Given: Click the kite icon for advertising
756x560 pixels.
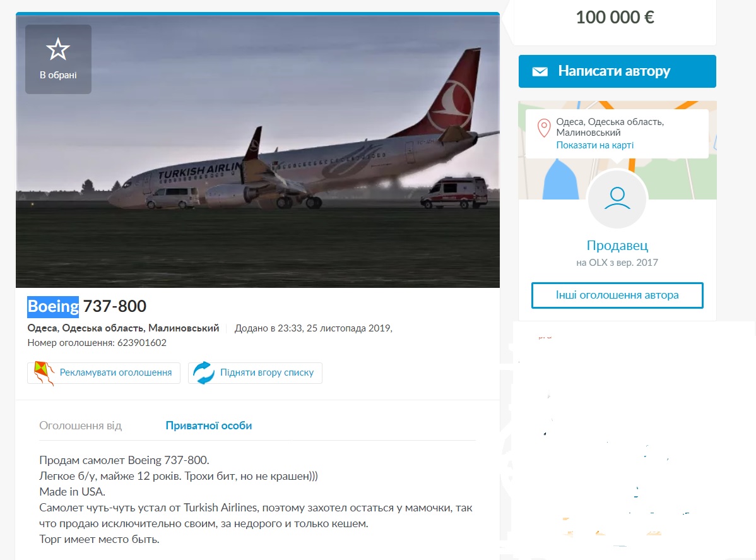Looking at the screenshot, I should click(44, 373).
